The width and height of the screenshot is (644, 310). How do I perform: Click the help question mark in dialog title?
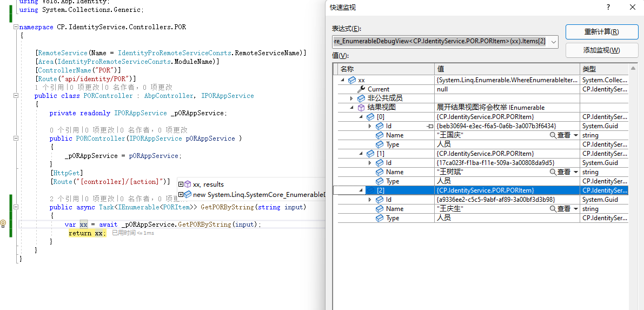click(608, 7)
